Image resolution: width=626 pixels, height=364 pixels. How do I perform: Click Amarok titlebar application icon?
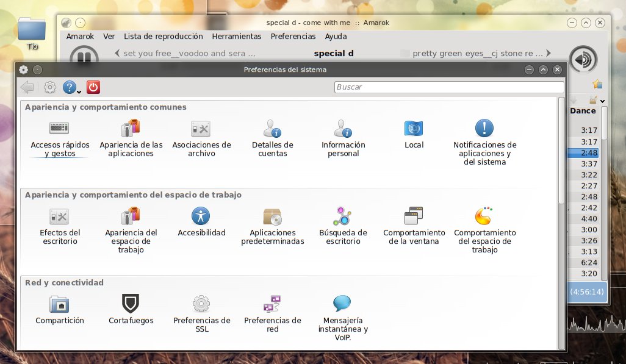tap(67, 23)
